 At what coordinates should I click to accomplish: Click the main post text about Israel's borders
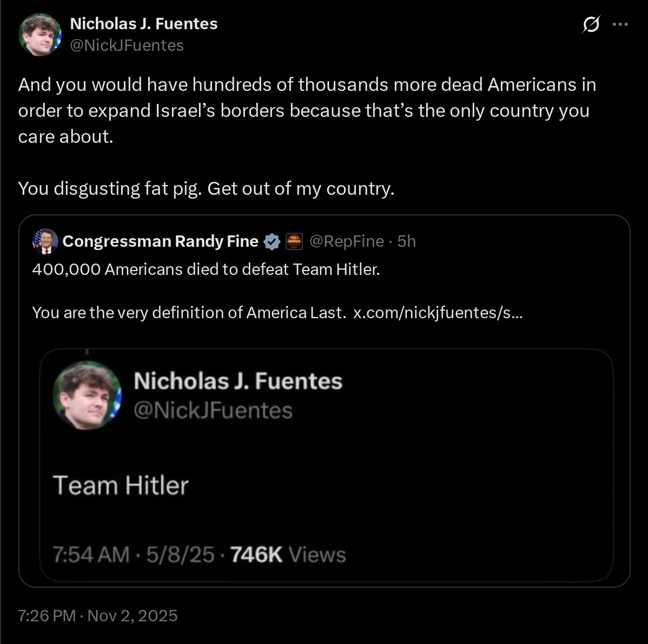[x=307, y=110]
